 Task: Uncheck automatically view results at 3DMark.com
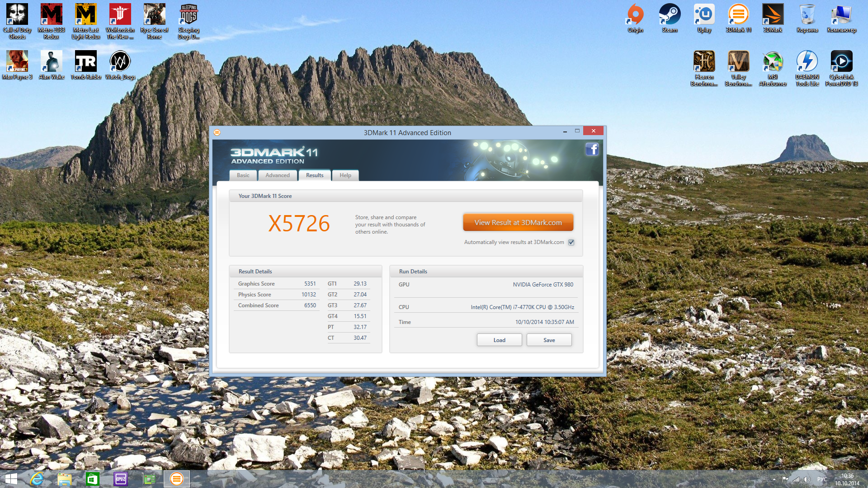point(571,242)
